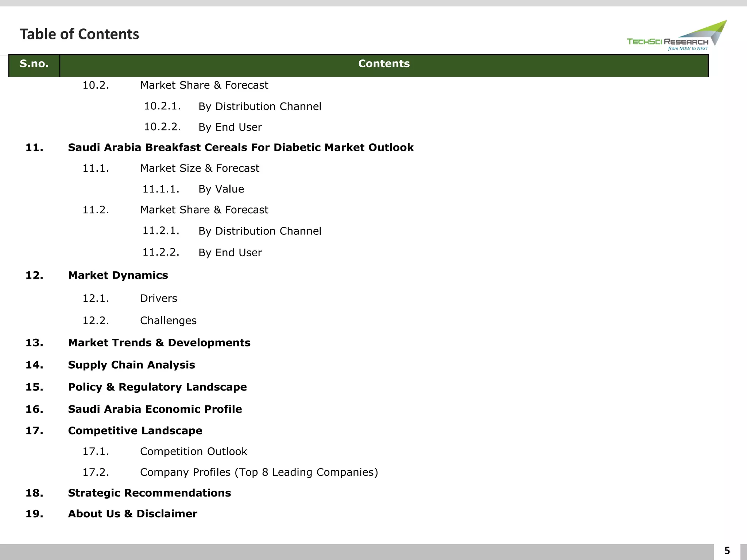Click the Drivers entry 12.1
Viewport: 747px width, 560px height.
click(158, 299)
